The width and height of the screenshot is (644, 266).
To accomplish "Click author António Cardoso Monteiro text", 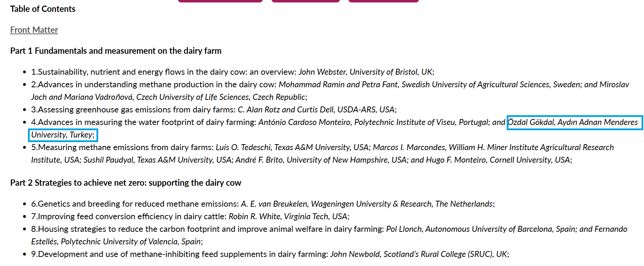I will pos(304,122).
